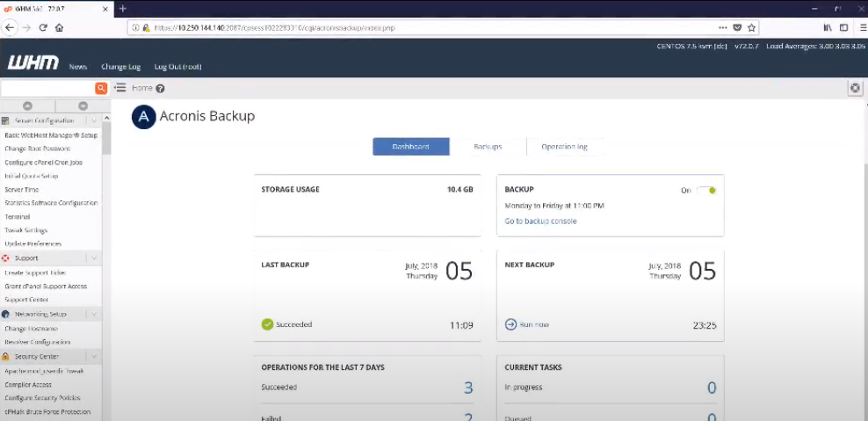Click the Run now link

(533, 324)
